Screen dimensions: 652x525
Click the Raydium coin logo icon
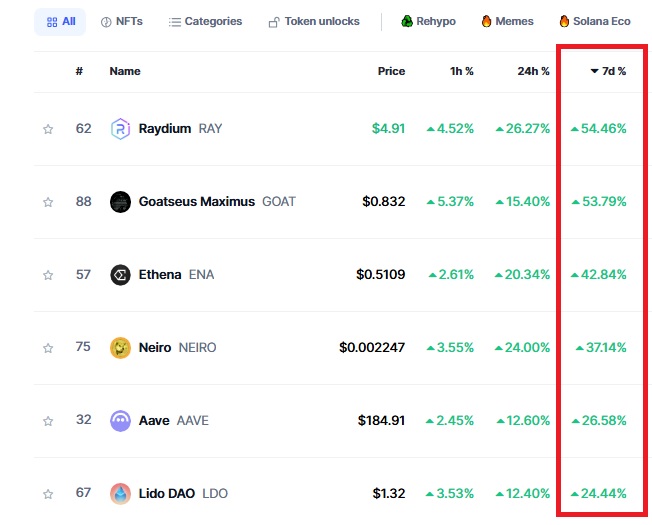point(120,128)
